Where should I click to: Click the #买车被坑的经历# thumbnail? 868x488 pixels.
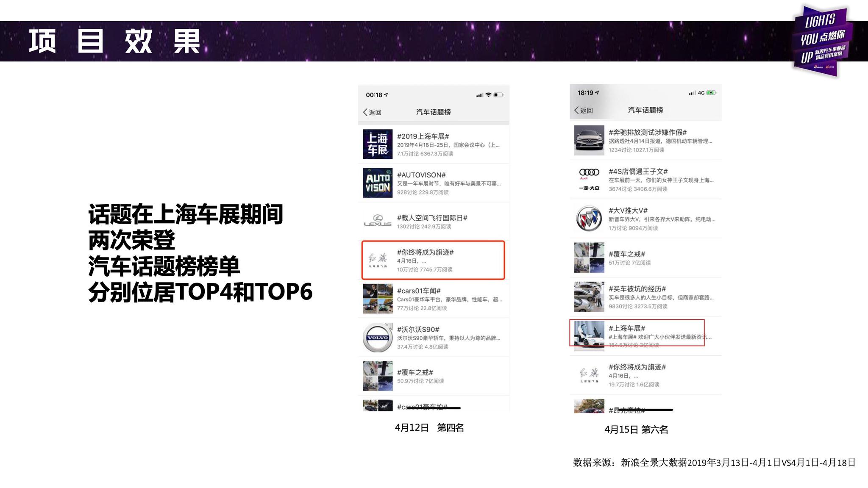(x=589, y=297)
